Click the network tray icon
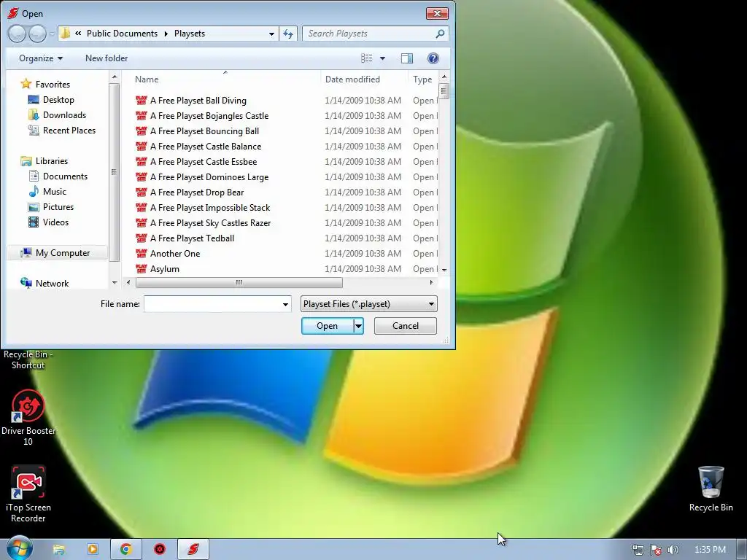The image size is (747, 560). point(638,550)
